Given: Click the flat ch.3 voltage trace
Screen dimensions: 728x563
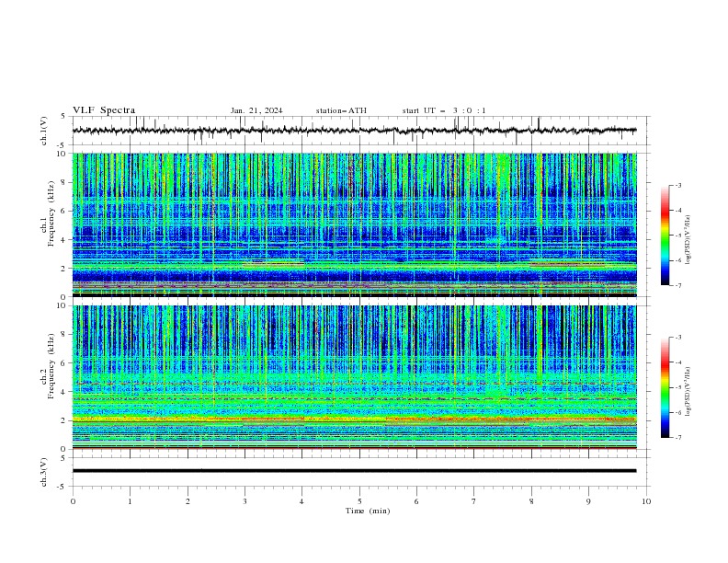Looking at the screenshot, I should click(x=354, y=471).
